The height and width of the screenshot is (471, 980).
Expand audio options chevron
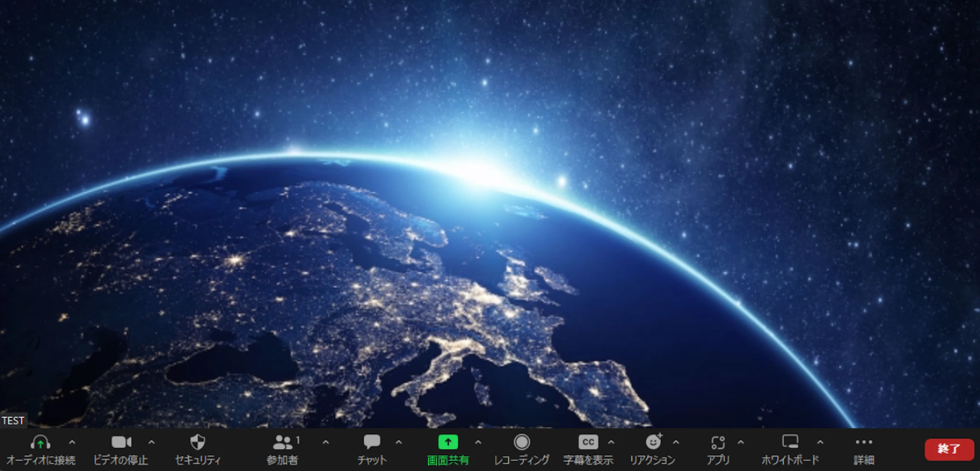coord(72,442)
